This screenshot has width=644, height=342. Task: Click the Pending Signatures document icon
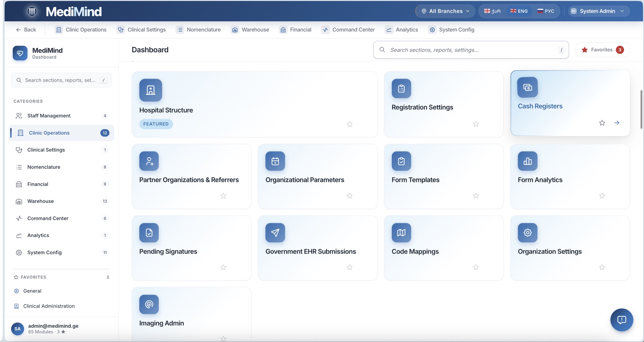(149, 233)
